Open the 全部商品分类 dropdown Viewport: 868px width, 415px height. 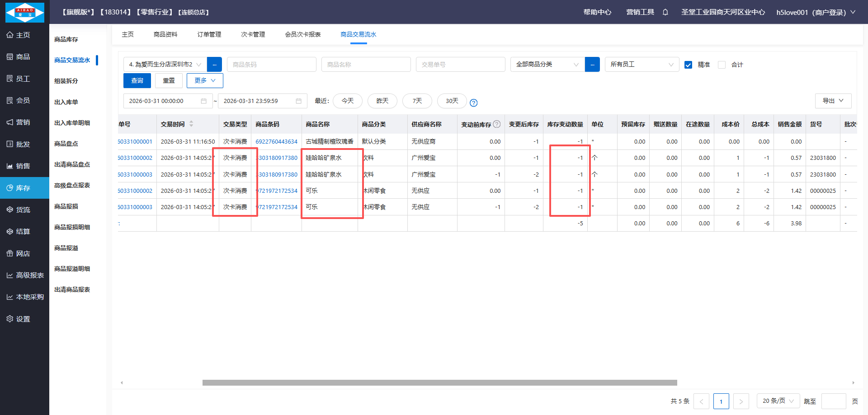pyautogui.click(x=547, y=65)
